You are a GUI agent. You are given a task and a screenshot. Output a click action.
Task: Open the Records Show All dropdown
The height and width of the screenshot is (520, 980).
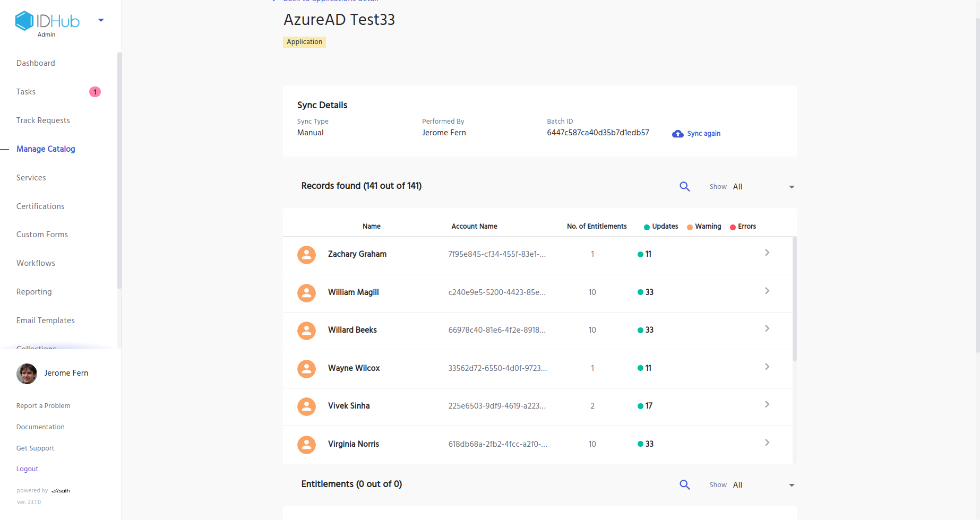[x=791, y=187]
